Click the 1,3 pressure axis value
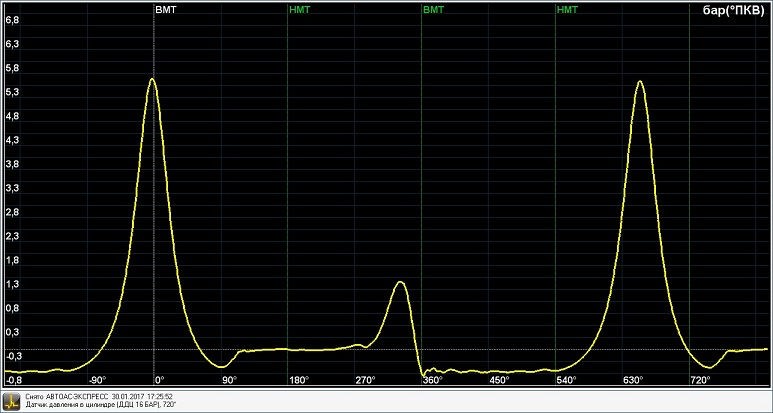The image size is (773, 413). coord(12,284)
